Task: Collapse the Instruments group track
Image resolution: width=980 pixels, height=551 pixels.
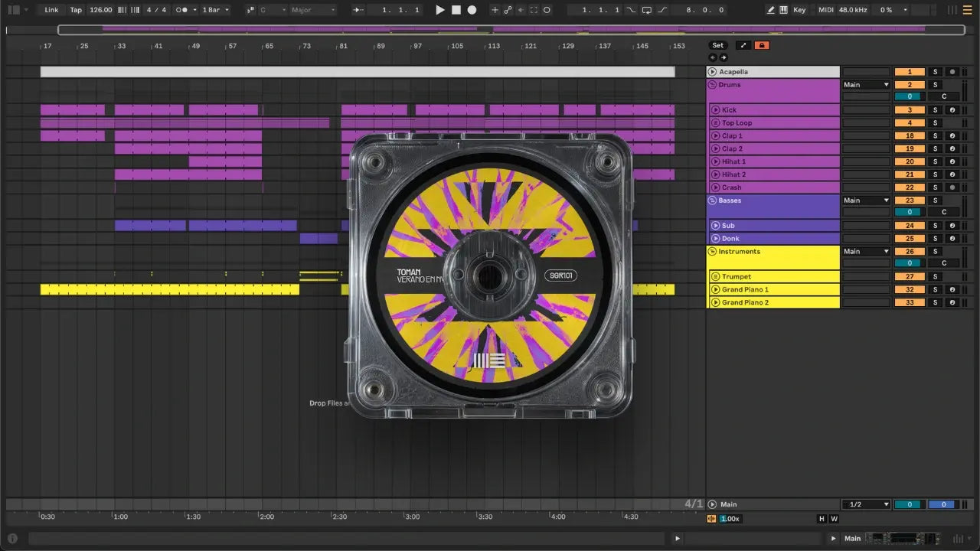Action: pyautogui.click(x=712, y=252)
